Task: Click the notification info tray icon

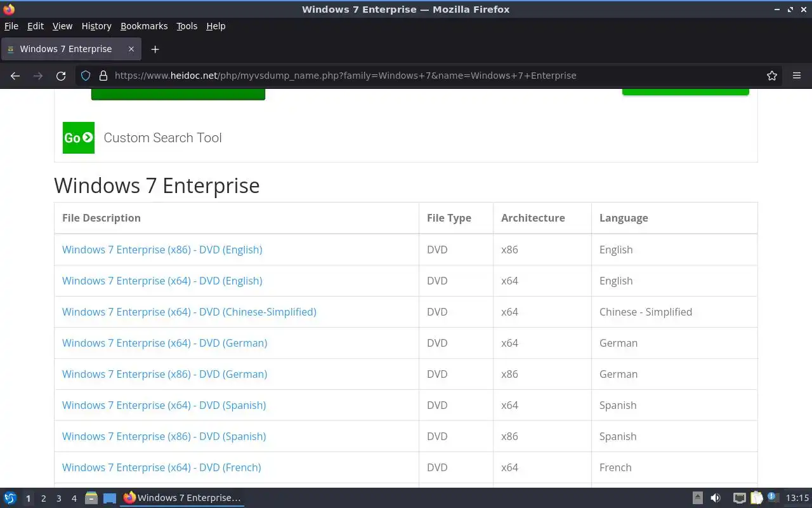Action: pyautogui.click(x=773, y=497)
